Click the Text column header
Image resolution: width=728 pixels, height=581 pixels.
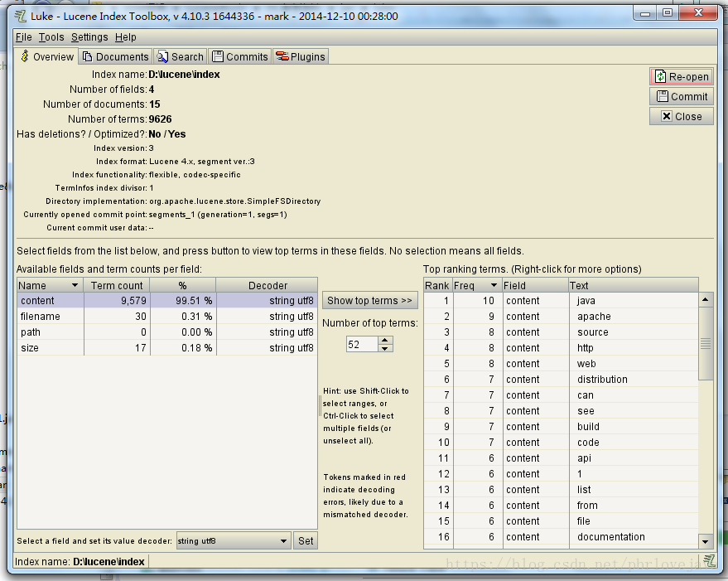[x=634, y=285]
